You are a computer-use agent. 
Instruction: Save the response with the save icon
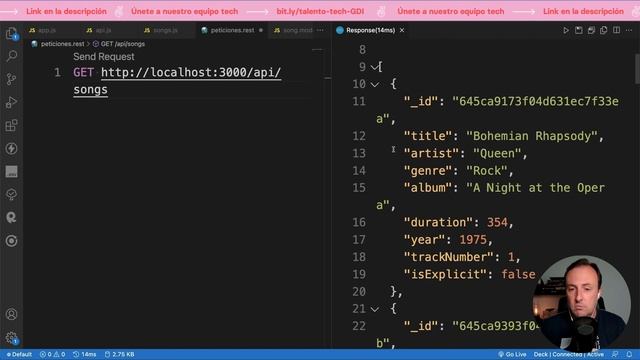tap(578, 30)
